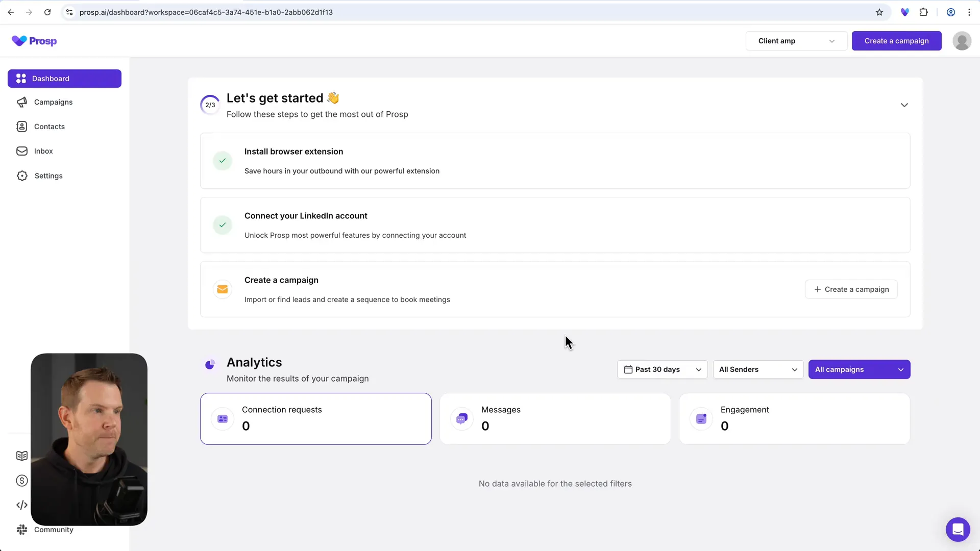Click the Messages chat icon

462,419
